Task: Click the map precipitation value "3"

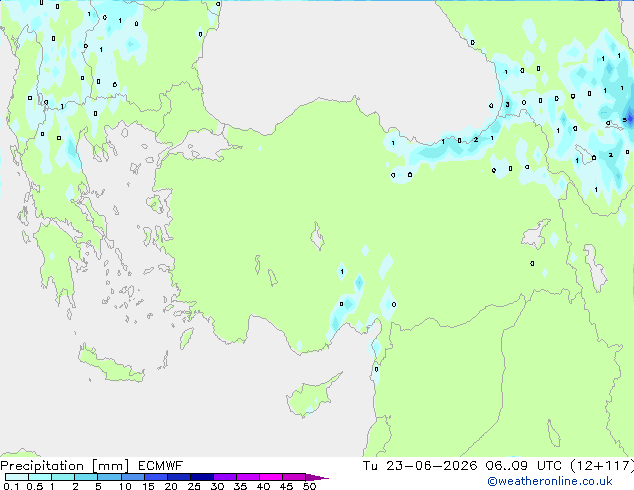Action: tap(507, 105)
